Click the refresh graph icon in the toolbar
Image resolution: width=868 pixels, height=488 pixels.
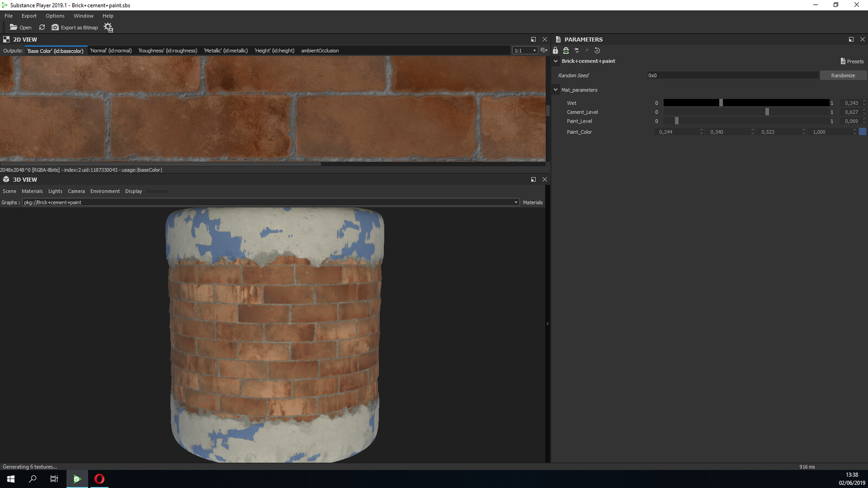coord(42,27)
